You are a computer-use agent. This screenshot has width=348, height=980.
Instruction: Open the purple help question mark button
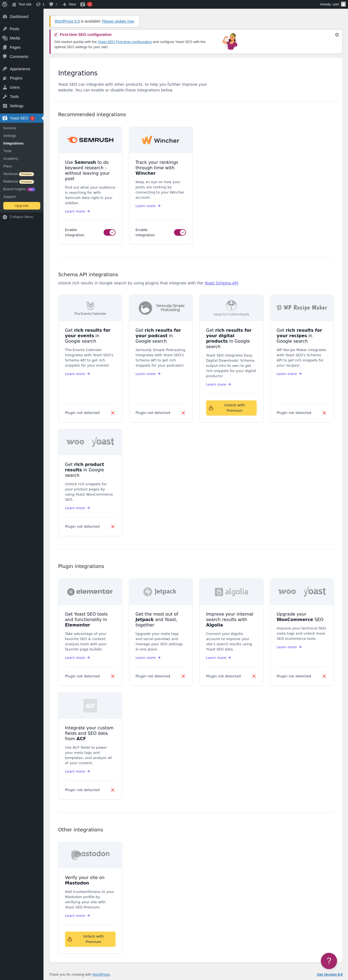coord(329,961)
